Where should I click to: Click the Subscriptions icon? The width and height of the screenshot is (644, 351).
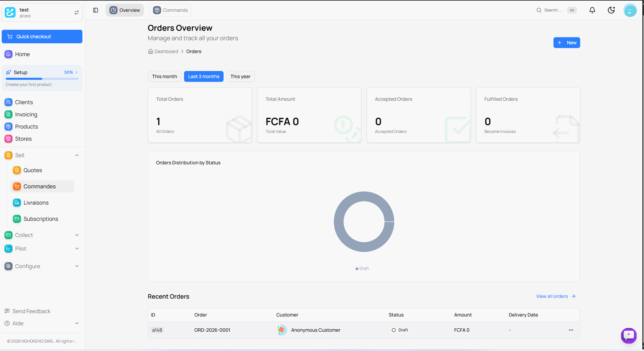pos(17,219)
